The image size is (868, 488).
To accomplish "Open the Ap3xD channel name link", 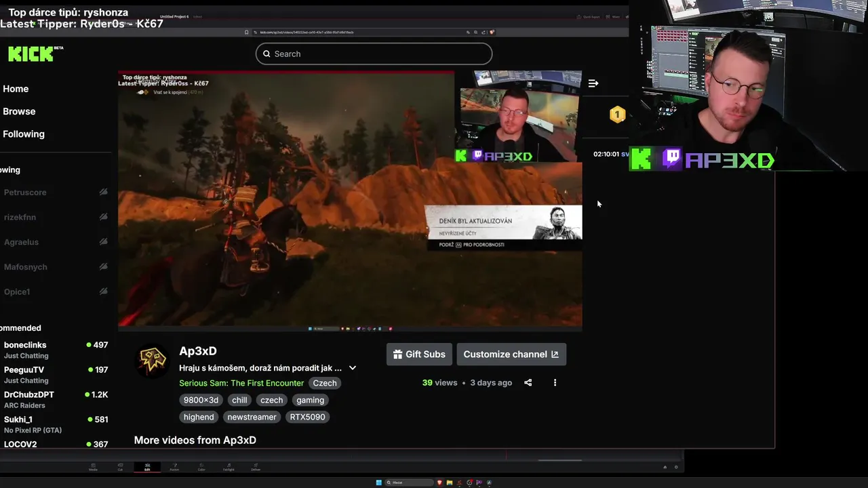I will pos(198,351).
